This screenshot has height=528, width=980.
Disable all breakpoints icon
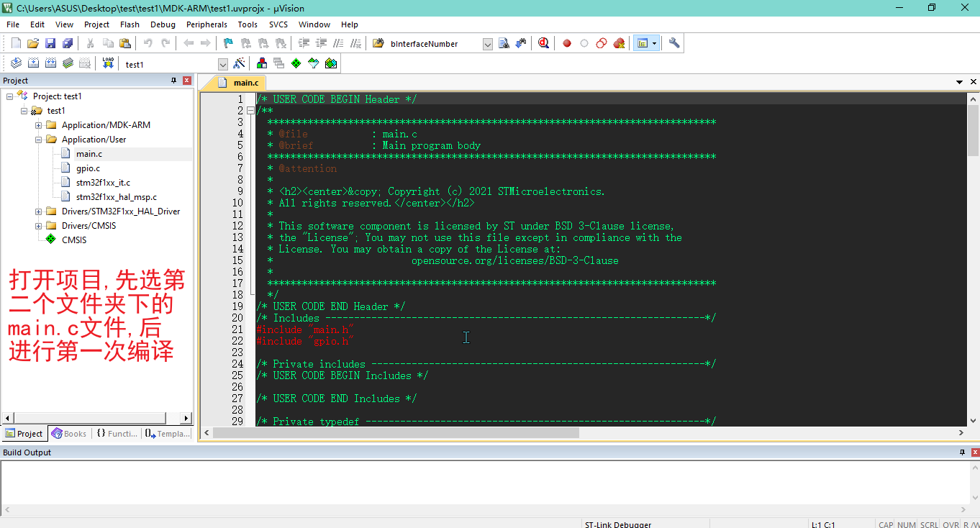pos(602,43)
